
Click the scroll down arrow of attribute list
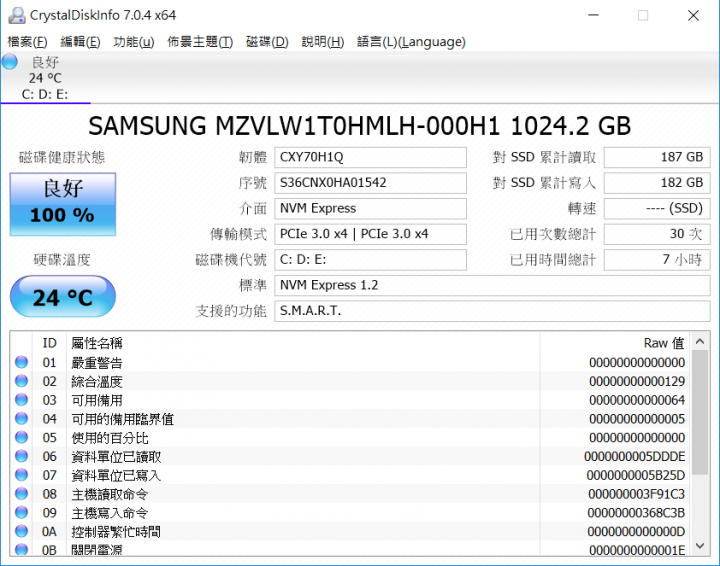[x=700, y=546]
